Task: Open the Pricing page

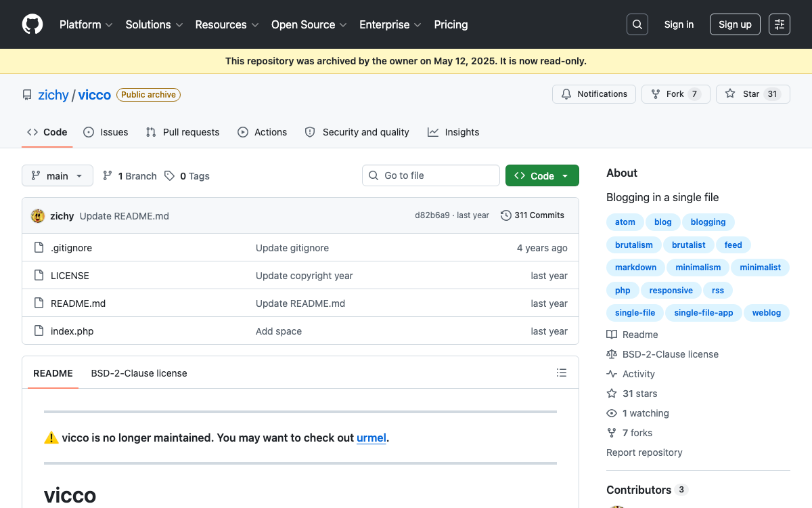Action: tap(451, 24)
